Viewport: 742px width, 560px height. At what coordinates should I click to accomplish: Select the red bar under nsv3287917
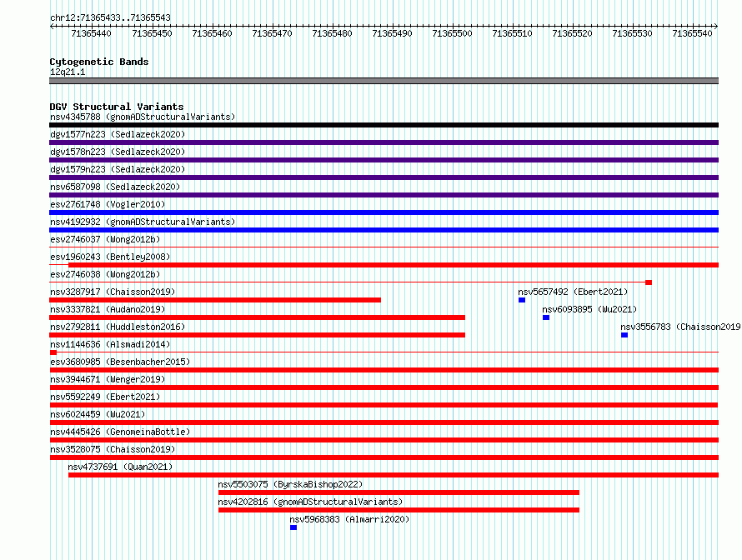coord(215,300)
